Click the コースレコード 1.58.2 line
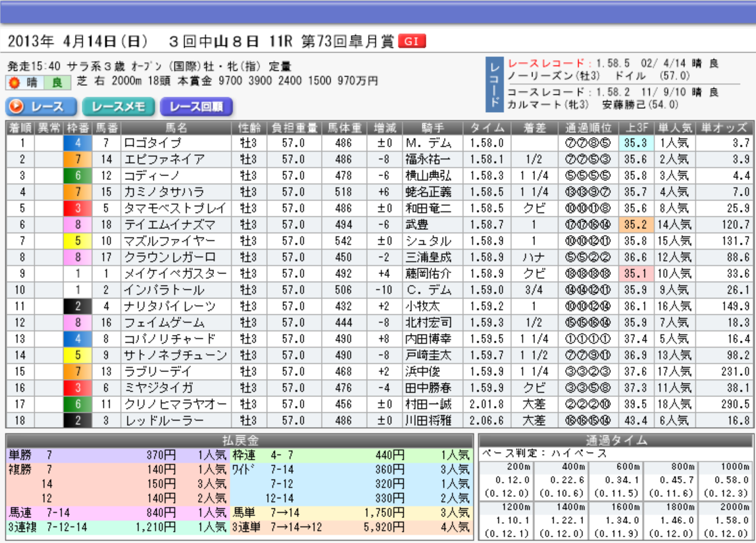 pos(612,92)
